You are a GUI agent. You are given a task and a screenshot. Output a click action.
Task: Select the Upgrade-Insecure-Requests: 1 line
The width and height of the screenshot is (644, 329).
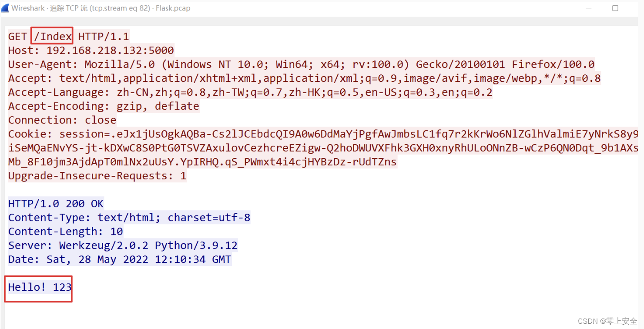97,176
